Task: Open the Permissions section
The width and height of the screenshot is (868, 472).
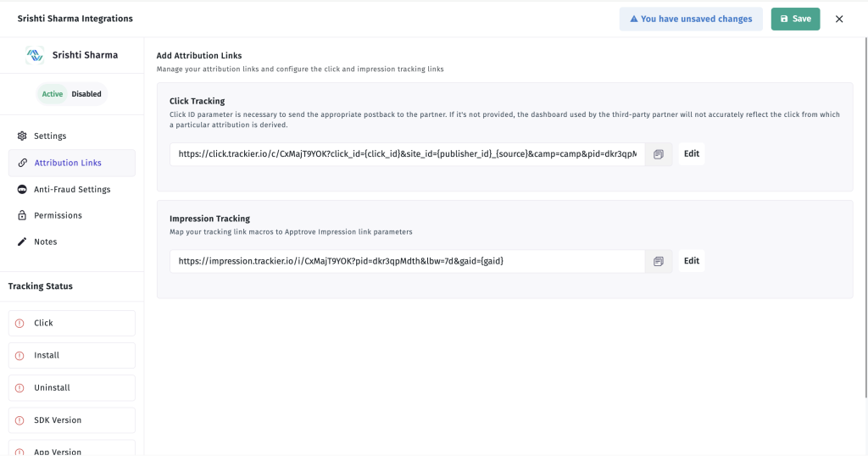Action: [x=72, y=215]
